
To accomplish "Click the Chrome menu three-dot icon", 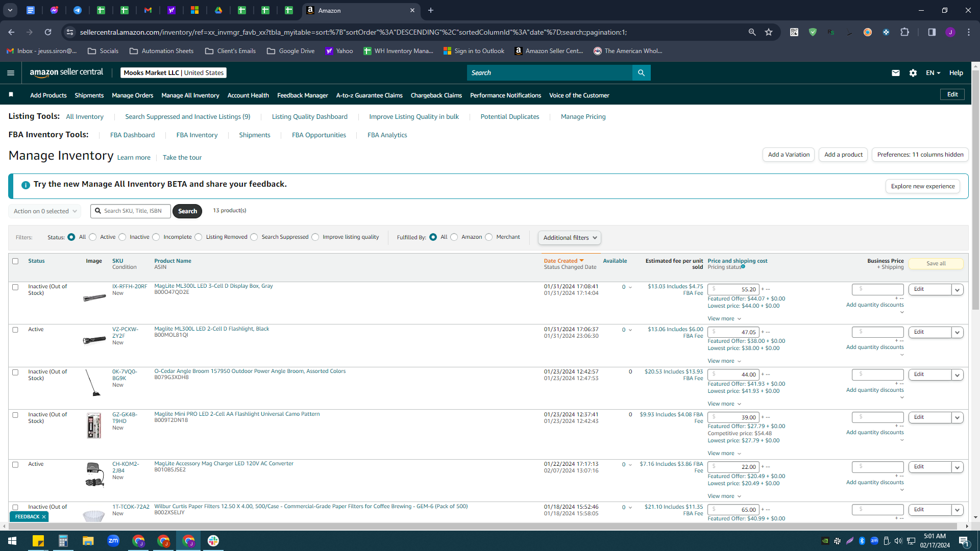I will pyautogui.click(x=969, y=32).
